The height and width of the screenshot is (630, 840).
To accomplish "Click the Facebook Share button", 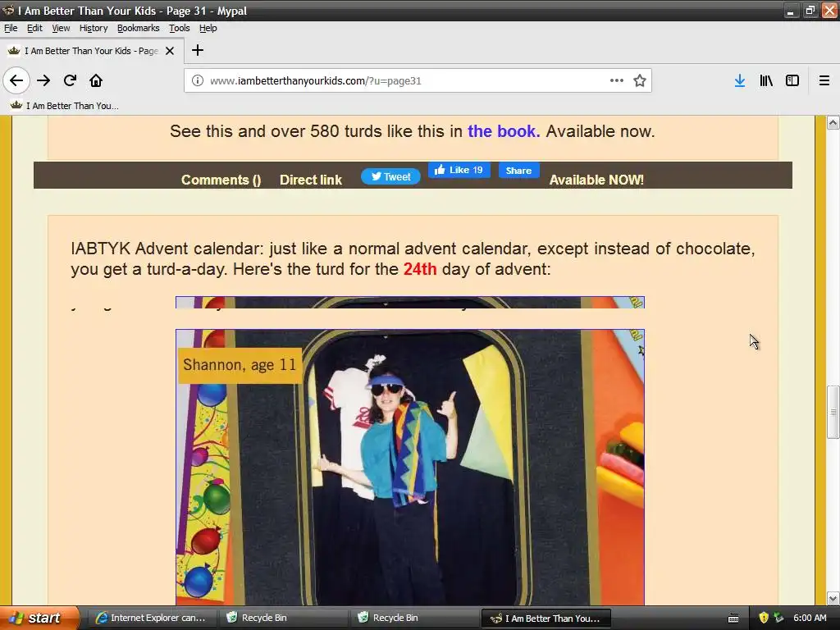I will (518, 171).
